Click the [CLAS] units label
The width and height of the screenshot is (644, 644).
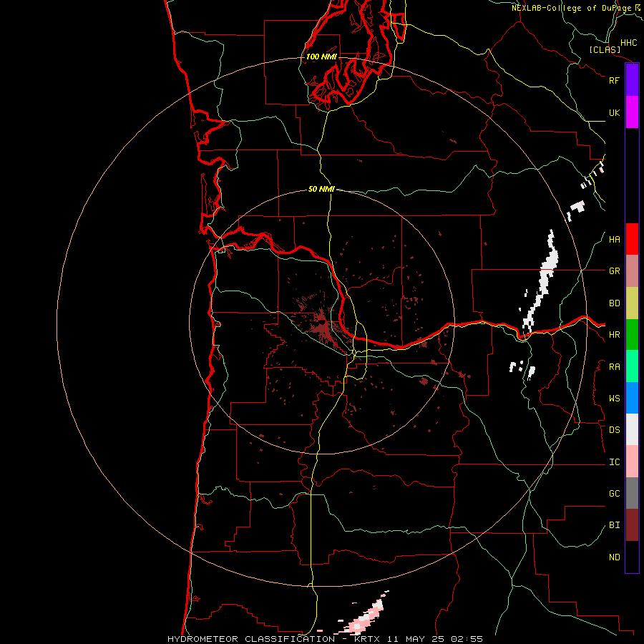(x=605, y=50)
